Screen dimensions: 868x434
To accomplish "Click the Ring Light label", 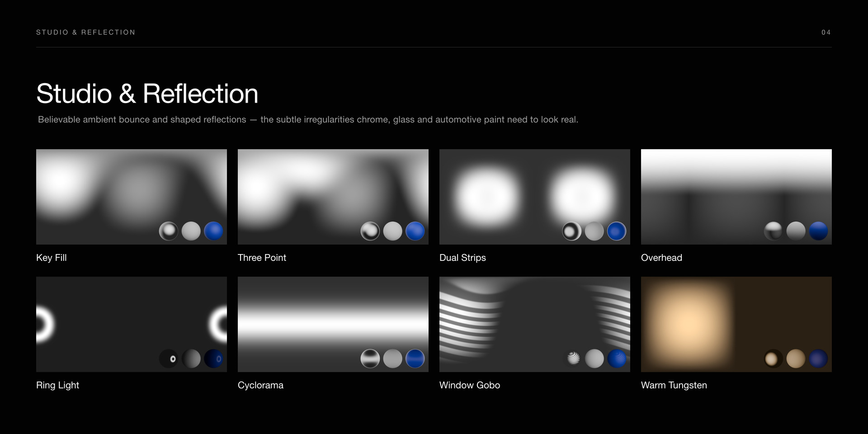I will [x=57, y=385].
